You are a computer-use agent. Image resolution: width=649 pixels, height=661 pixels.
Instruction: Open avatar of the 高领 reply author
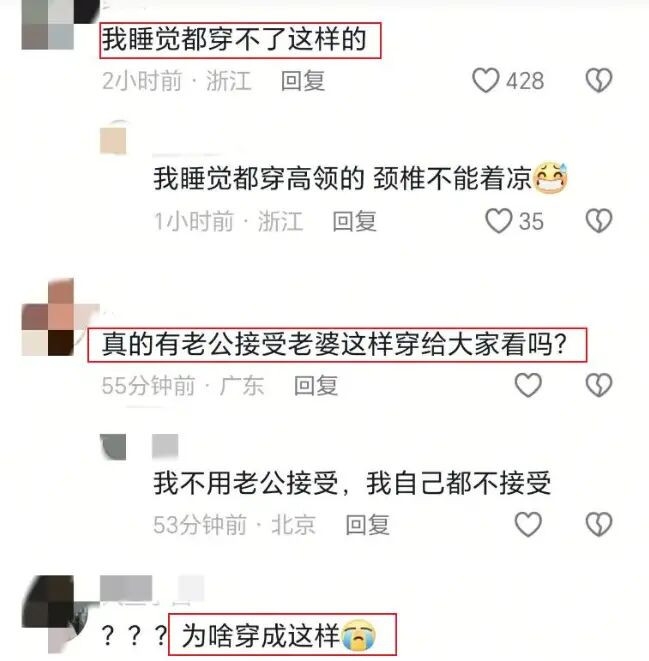point(114,137)
